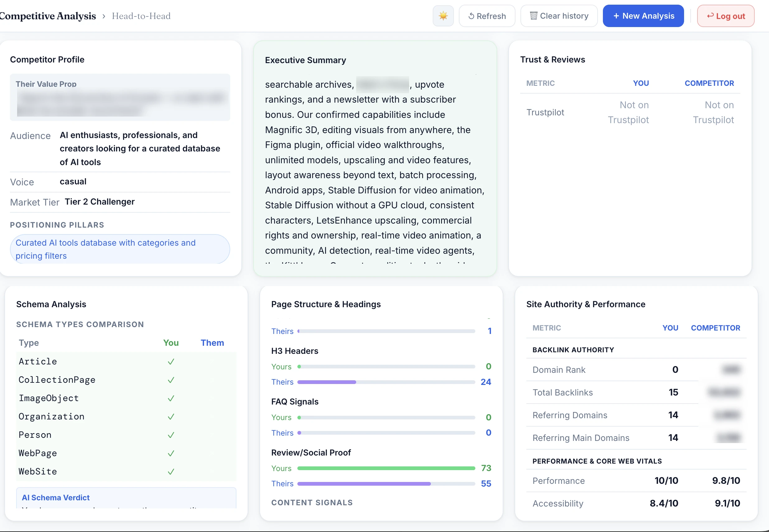
Task: Select the Head-to-Head breadcrumb
Action: (x=141, y=16)
